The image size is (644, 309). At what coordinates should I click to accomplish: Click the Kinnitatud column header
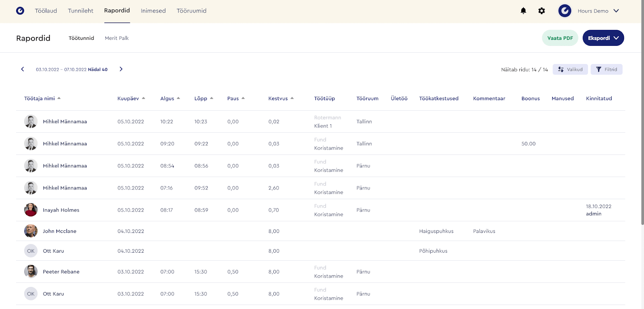point(599,98)
